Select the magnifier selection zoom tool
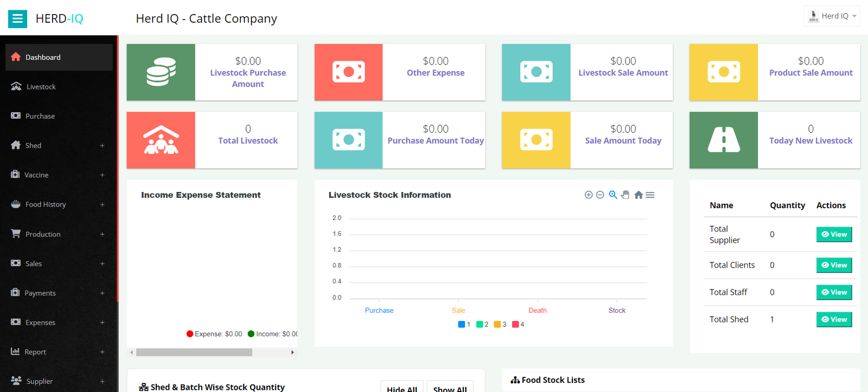Viewport: 868px width, 392px height. click(x=613, y=195)
